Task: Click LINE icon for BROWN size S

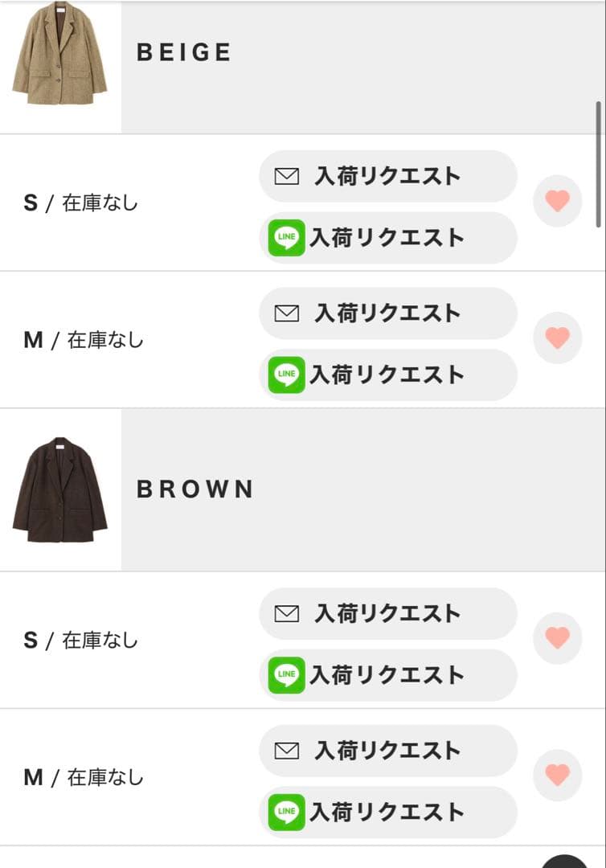Action: coord(287,674)
